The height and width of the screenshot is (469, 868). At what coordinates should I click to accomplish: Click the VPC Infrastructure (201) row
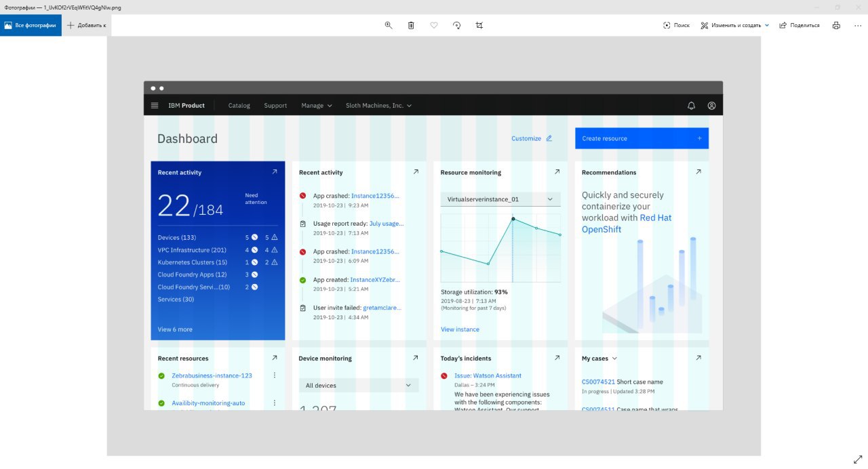218,250
